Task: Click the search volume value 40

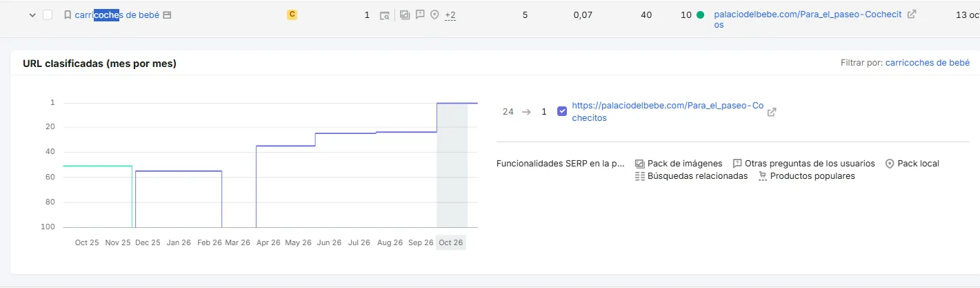Action: [646, 15]
